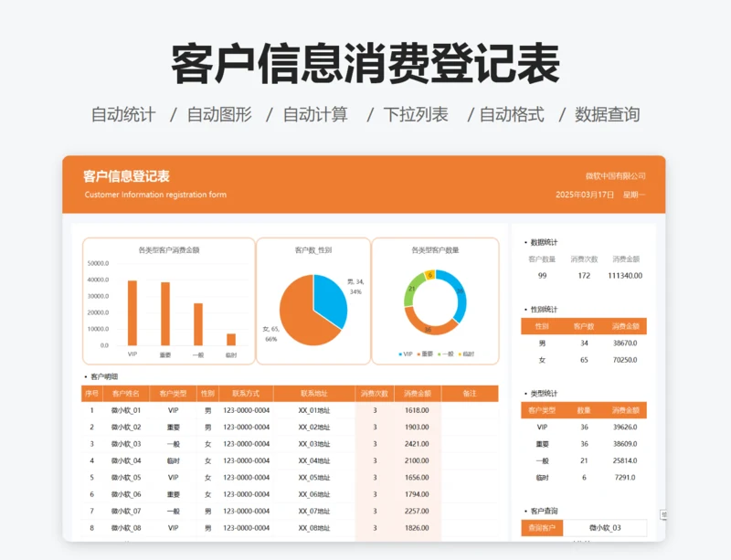Viewport: 731px width, 560px height.
Task: Click the 消费次数 column header
Action: coord(375,394)
